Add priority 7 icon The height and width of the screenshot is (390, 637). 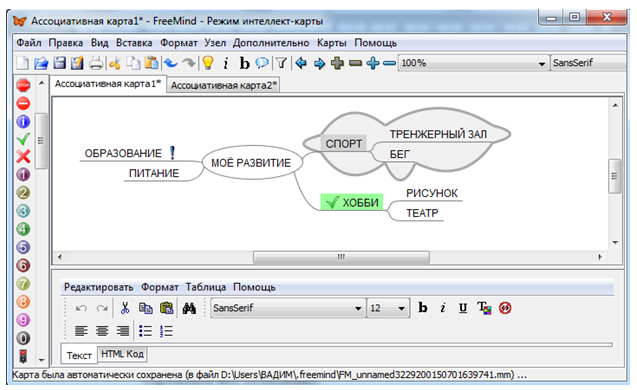click(x=23, y=284)
